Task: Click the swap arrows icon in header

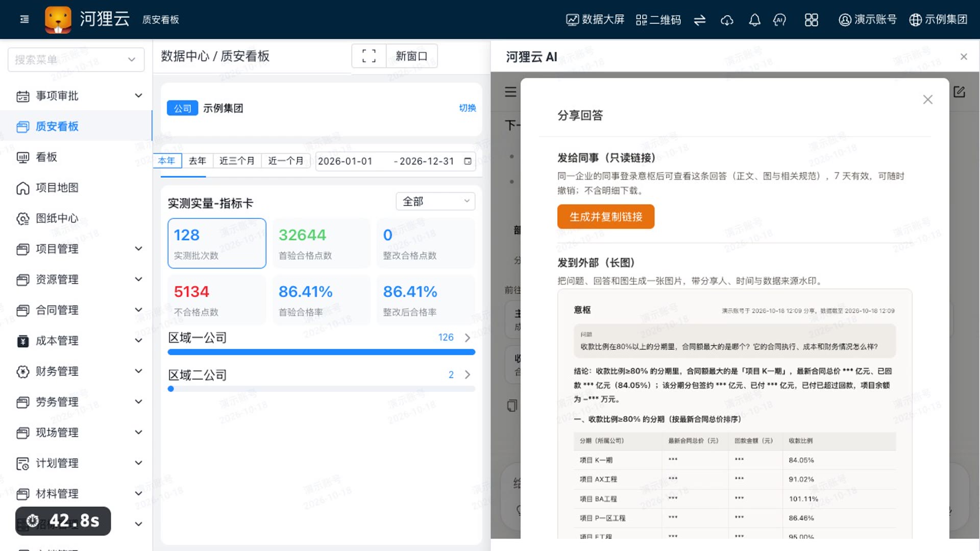Action: tap(700, 20)
